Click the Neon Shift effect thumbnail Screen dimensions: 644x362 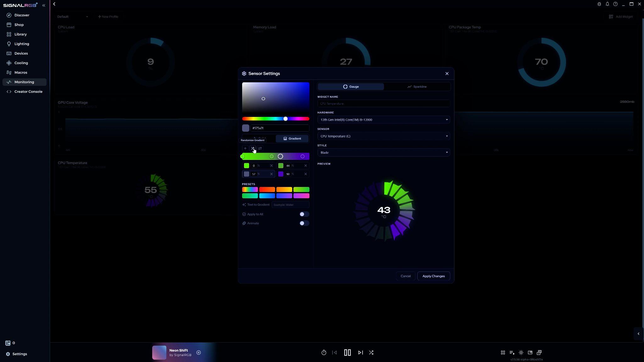pyautogui.click(x=159, y=353)
